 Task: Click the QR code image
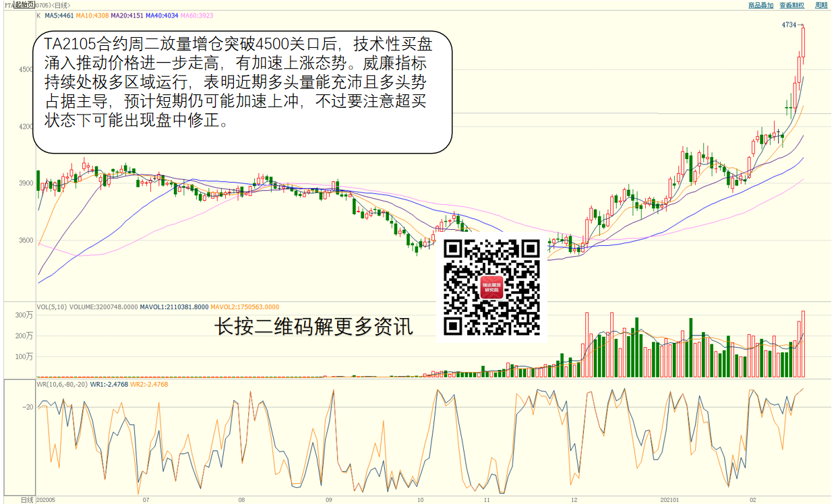492,288
